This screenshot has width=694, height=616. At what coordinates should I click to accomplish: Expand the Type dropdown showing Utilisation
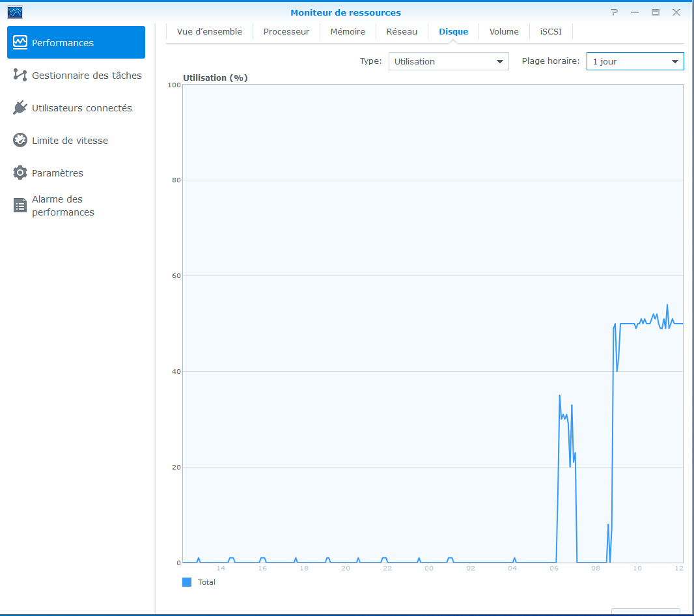coord(449,61)
